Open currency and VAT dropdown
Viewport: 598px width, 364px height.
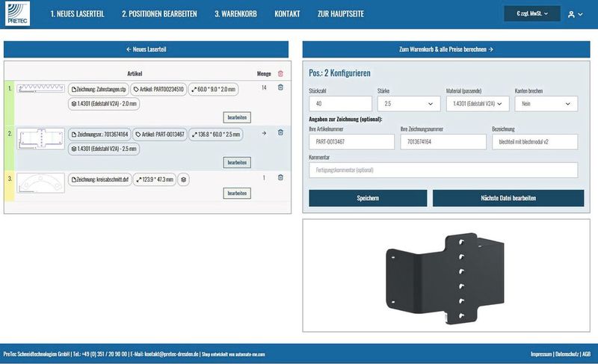click(x=532, y=13)
